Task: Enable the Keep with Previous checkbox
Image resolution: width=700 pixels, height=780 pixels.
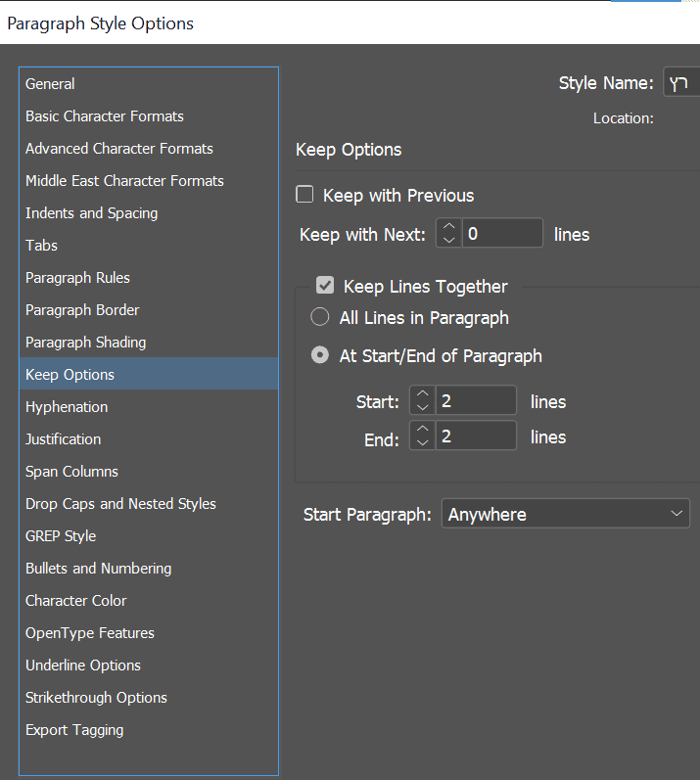Action: coord(305,195)
